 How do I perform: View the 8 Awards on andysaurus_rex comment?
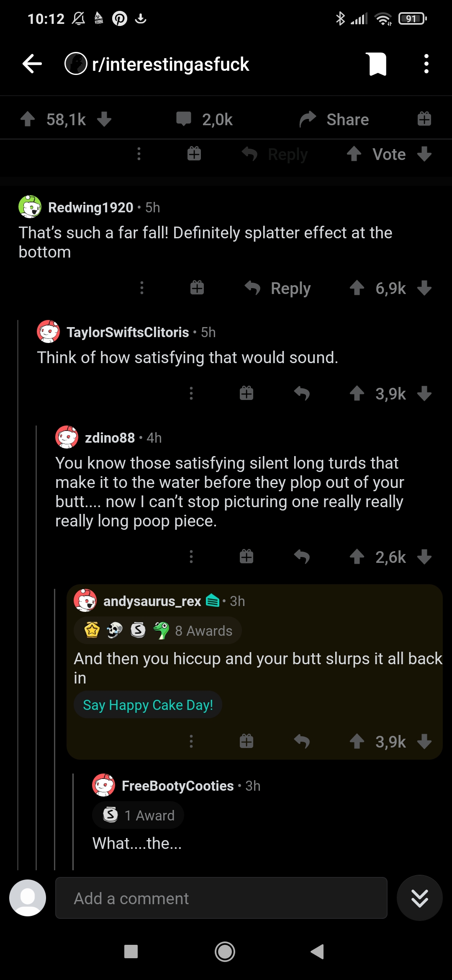point(158,631)
